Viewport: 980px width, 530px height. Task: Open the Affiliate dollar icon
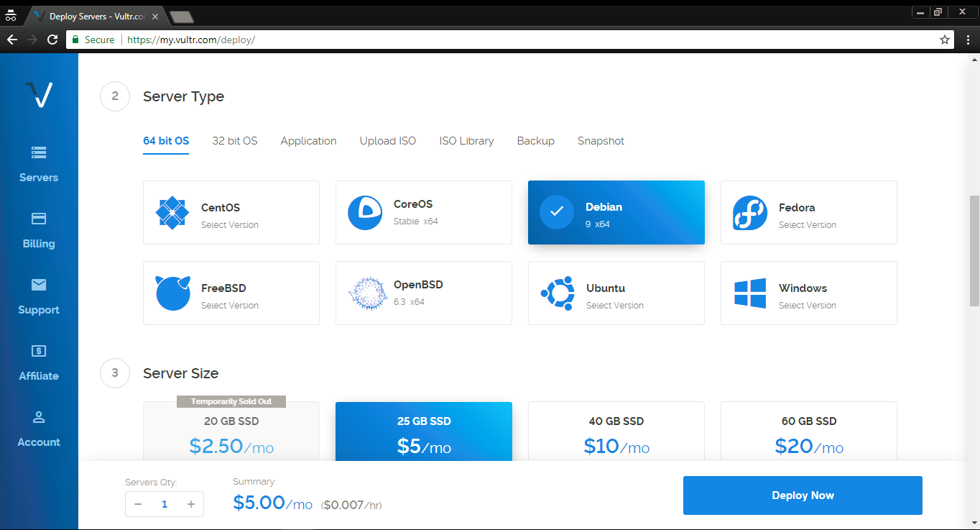[x=39, y=351]
